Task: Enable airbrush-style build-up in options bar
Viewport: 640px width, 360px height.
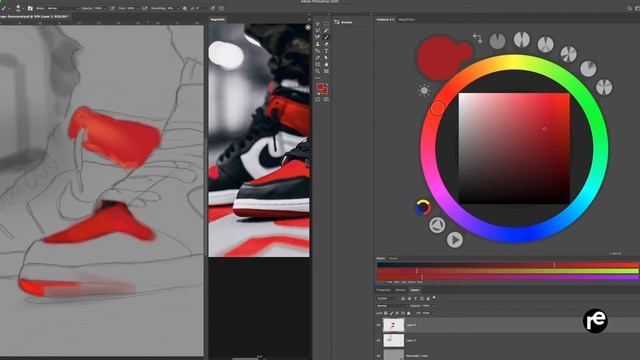Action: 144,8
